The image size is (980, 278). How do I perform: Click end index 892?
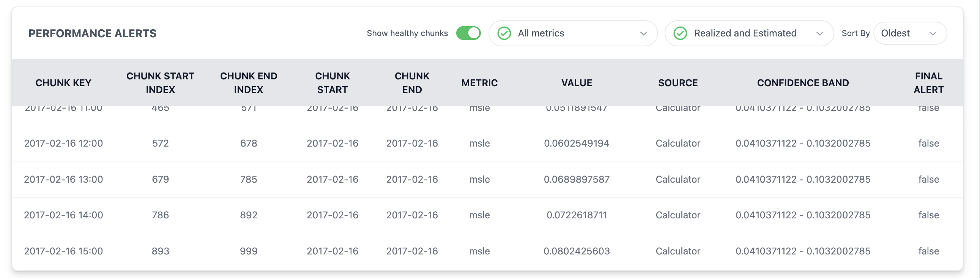click(249, 215)
